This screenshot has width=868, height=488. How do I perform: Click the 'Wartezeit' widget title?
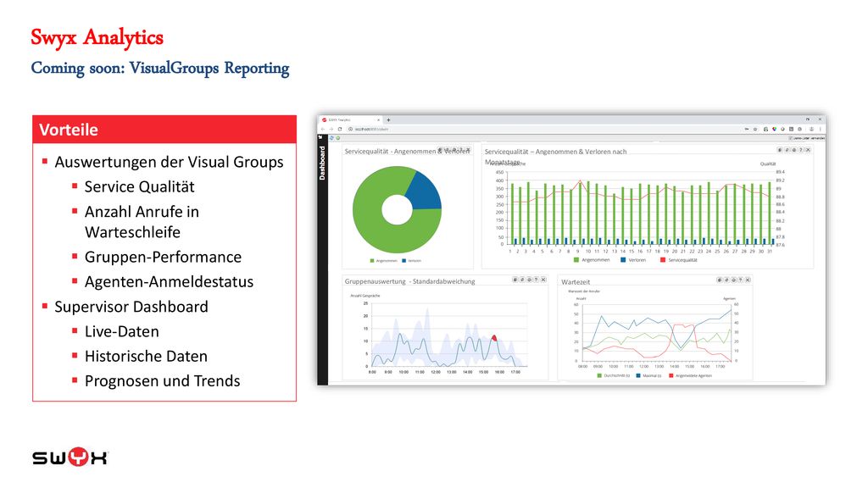click(x=576, y=281)
